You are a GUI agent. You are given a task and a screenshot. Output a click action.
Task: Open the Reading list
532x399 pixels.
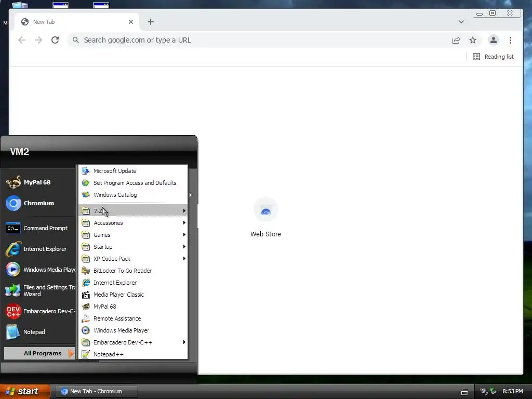(493, 57)
